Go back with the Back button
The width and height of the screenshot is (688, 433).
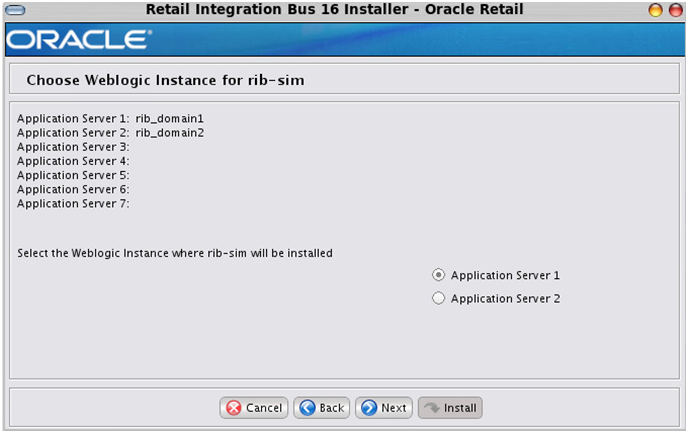pos(322,408)
